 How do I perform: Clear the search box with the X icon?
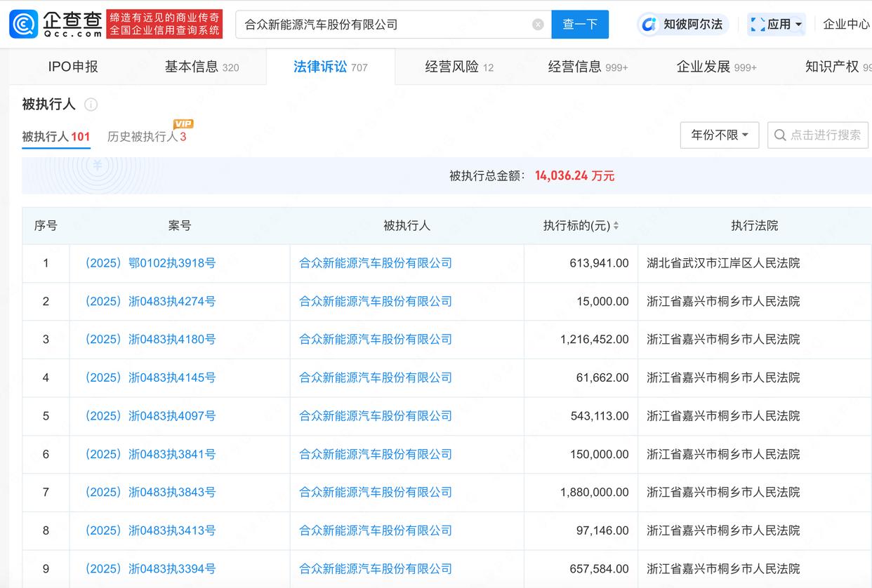tap(538, 25)
